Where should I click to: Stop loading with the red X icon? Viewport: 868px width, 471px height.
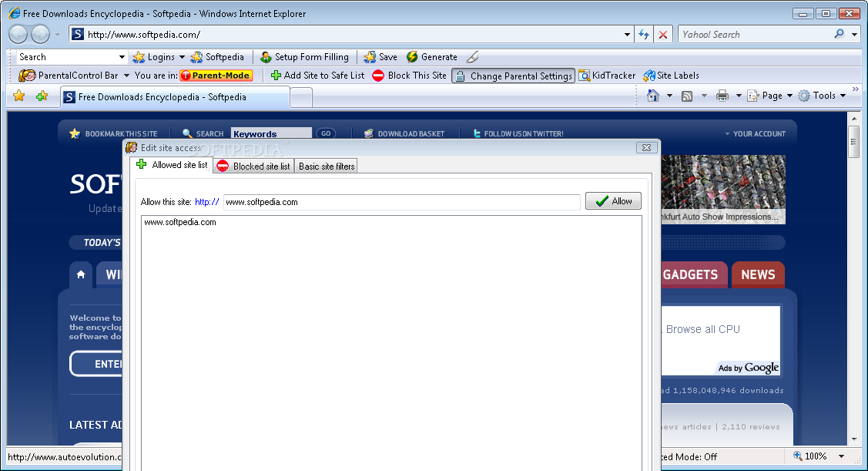tap(662, 35)
